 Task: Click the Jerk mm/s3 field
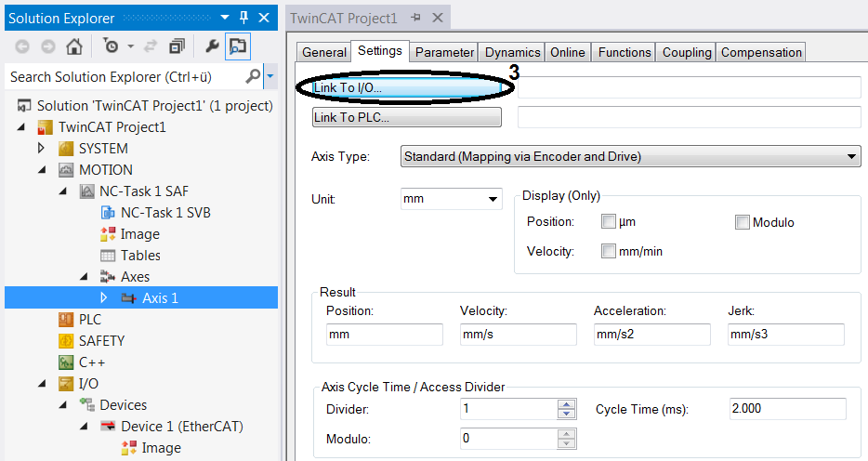[x=786, y=335]
